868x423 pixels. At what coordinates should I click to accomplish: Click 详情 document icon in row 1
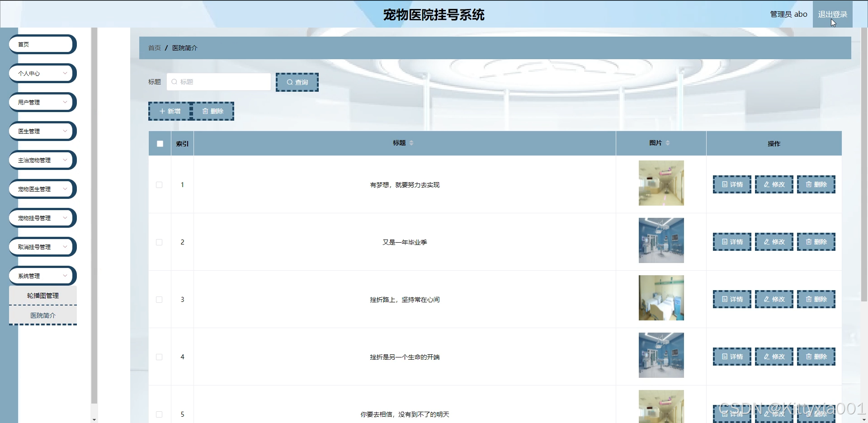tap(725, 184)
